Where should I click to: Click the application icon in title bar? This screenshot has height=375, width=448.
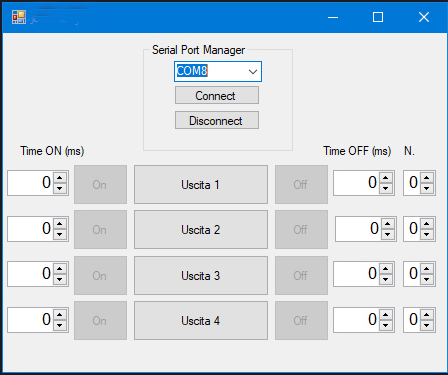(19, 17)
